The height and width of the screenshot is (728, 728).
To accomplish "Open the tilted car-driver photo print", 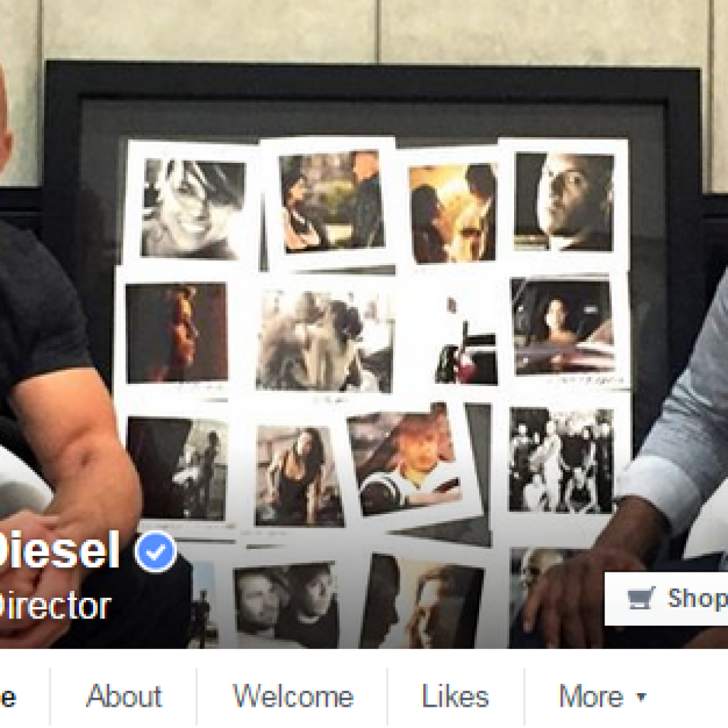I will 405,459.
